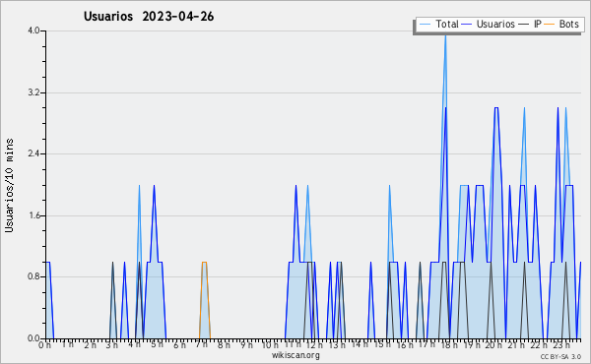Click the '13 h' x-axis label
This screenshot has height=364, width=591.
[337, 344]
